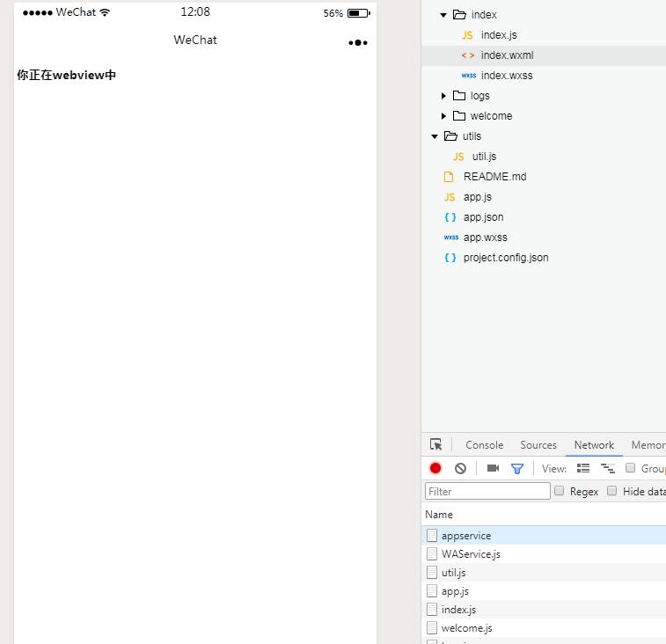Click the folder icon of welcome
This screenshot has width=666, height=644.
coord(459,115)
